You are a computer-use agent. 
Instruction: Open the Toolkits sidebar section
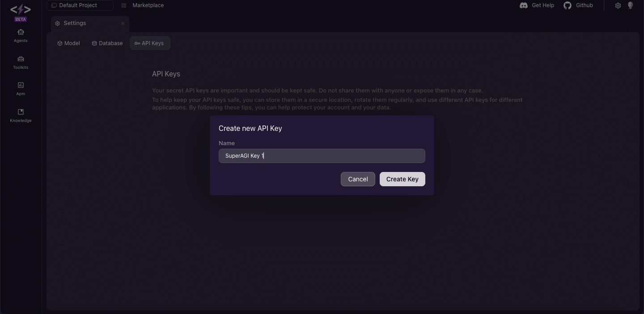(x=21, y=62)
